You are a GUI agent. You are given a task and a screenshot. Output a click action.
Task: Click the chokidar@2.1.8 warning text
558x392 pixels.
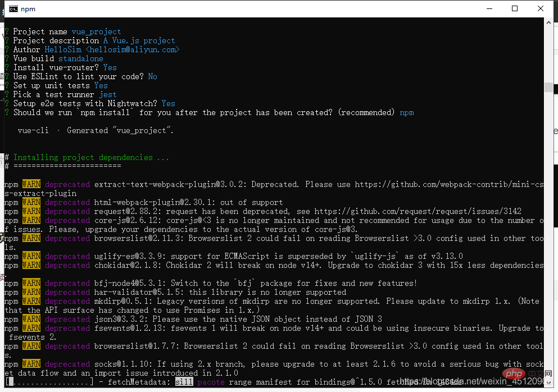coord(319,266)
